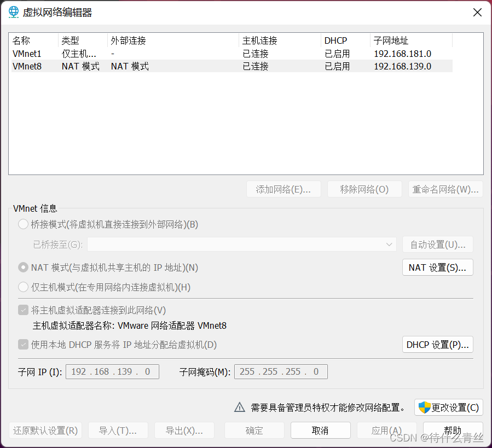Toggle 将主机虚拟适配器连接到此网络 checkbox
This screenshot has height=448, width=492.
[x=23, y=310]
